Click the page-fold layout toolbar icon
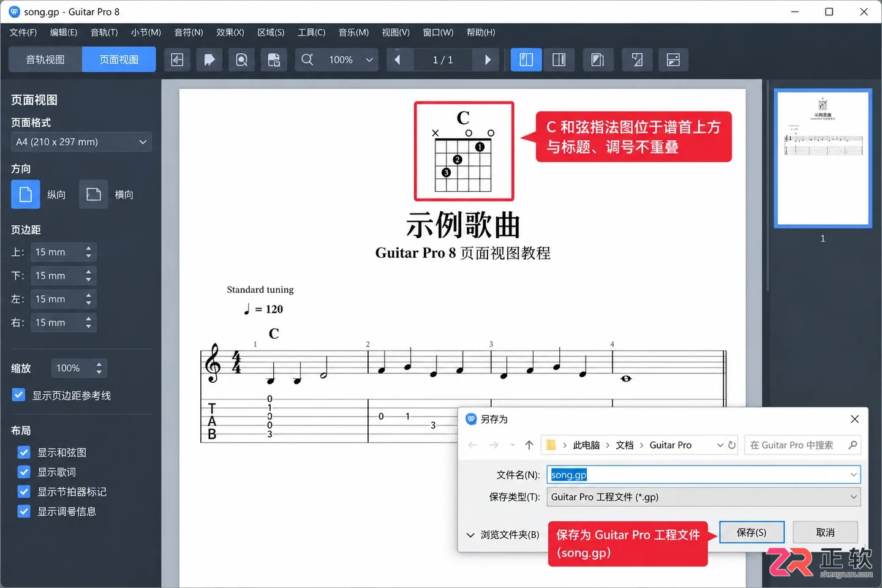This screenshot has width=882, height=588. (597, 59)
